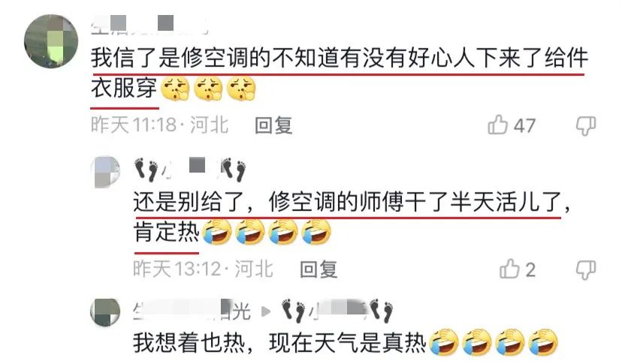Click 回复 under the 13:12 comment
This screenshot has height=364, width=622.
(x=319, y=269)
